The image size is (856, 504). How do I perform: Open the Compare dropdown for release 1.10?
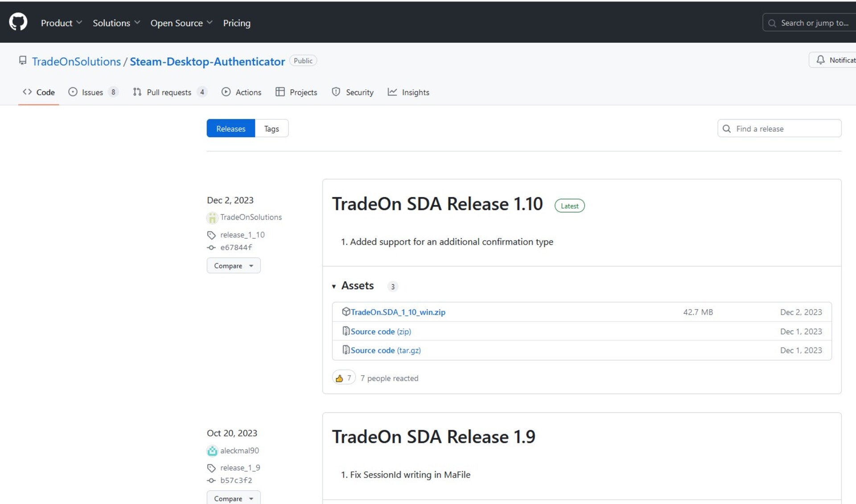click(x=233, y=266)
